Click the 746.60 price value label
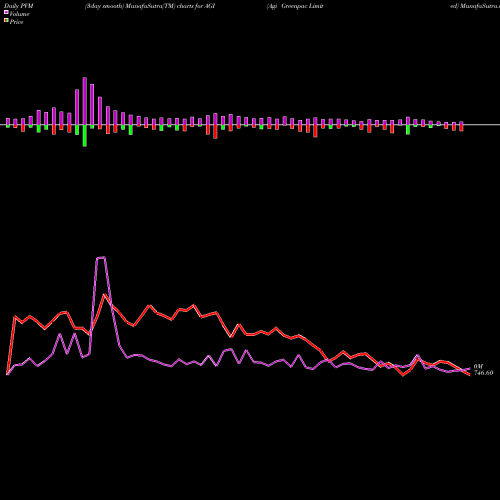This screenshot has height=500, width=500. point(483,373)
